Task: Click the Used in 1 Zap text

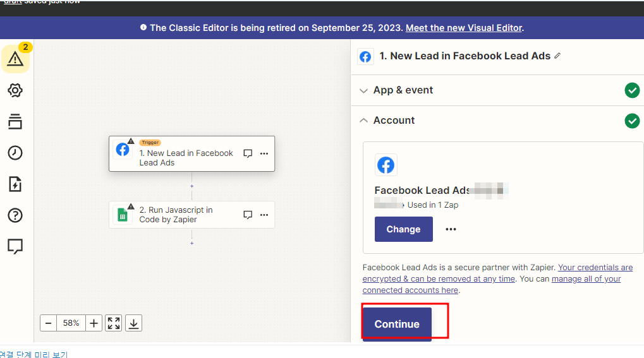Action: click(433, 205)
